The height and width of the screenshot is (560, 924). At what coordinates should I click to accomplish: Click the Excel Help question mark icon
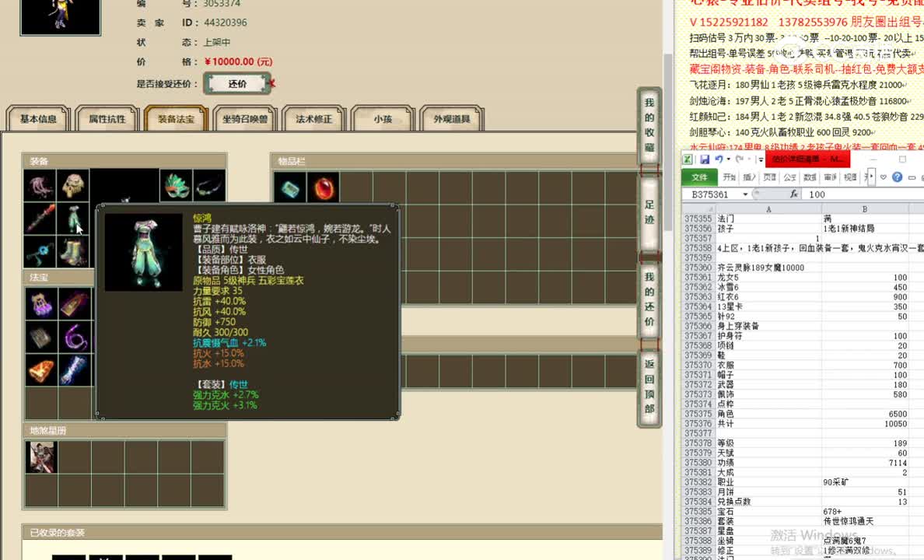[896, 177]
